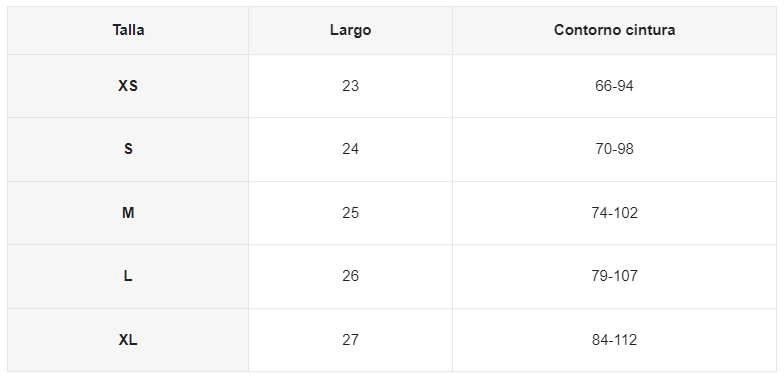Screen dimensions: 784x378
Task: Click the waist range 74-102
Action: pos(614,213)
